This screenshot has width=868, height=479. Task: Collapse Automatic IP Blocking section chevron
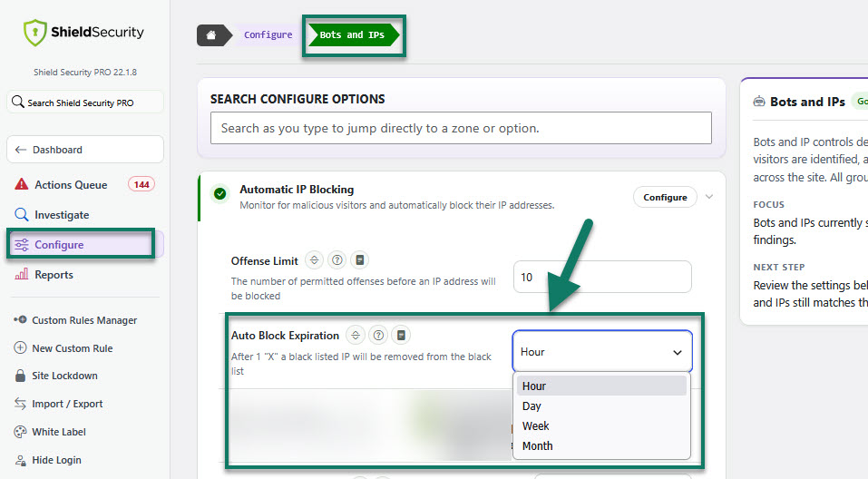coord(709,197)
